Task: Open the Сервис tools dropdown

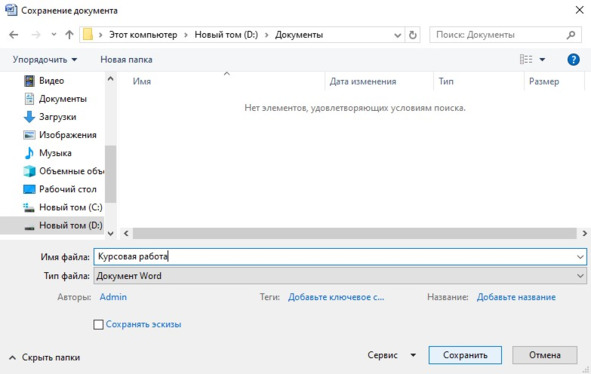Action: click(392, 355)
